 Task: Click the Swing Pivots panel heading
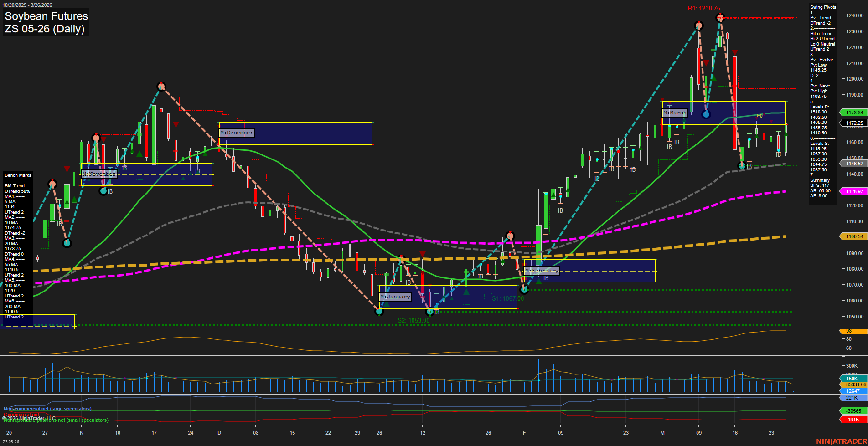[823, 7]
